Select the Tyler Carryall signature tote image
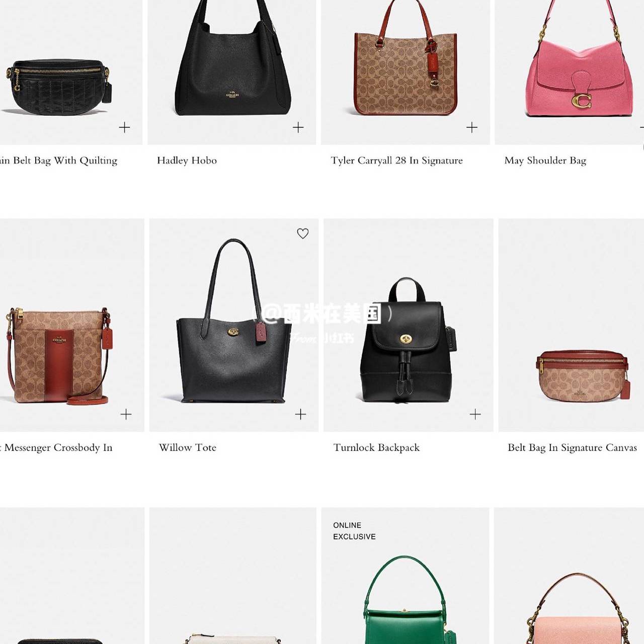The height and width of the screenshot is (644, 644). point(406,58)
